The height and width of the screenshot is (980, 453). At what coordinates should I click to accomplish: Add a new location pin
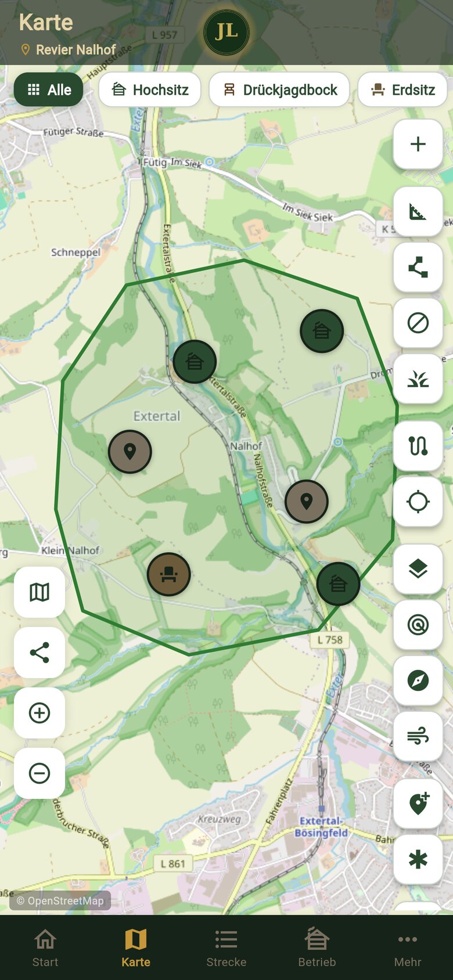(x=418, y=804)
